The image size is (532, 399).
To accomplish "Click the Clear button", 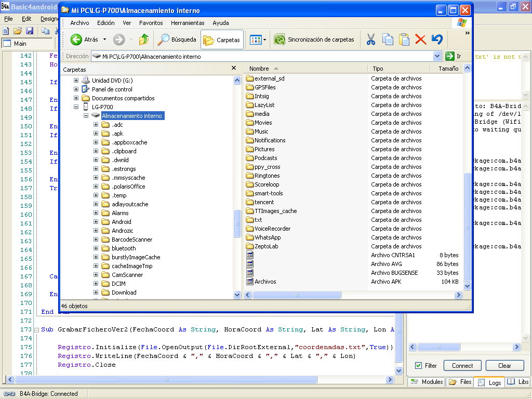I will point(504,366).
